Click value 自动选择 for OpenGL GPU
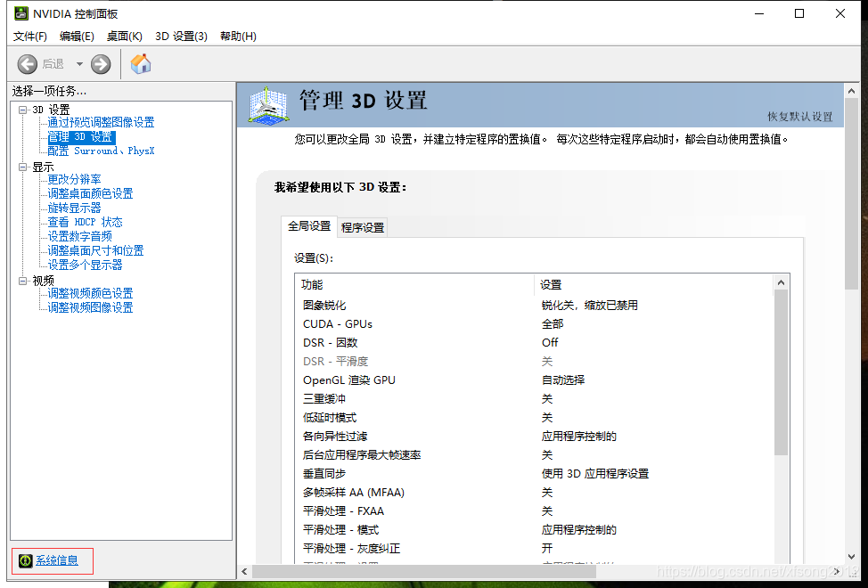Viewport: 868px width, 588px height. click(563, 380)
